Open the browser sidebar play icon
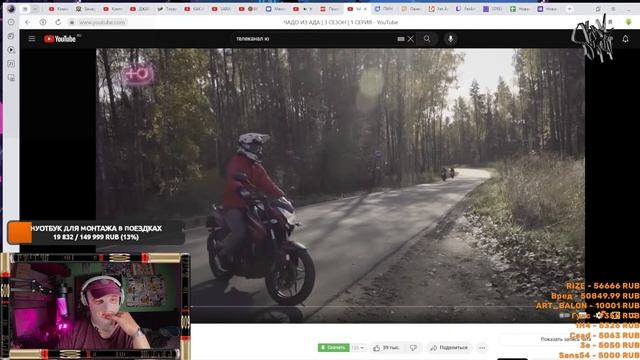This screenshot has width=640, height=360. pyautogui.click(x=11, y=50)
